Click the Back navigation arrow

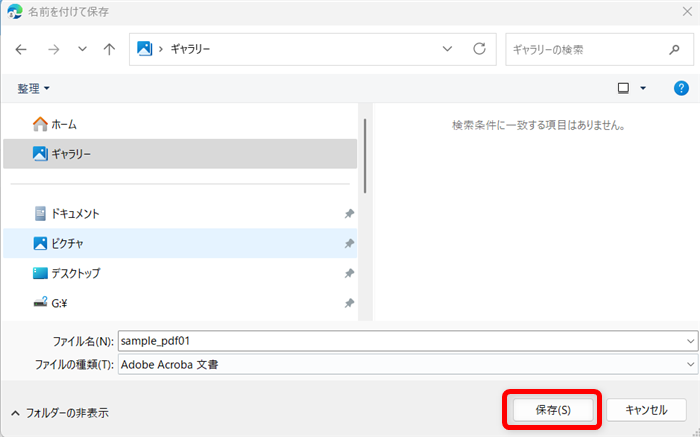pos(21,49)
